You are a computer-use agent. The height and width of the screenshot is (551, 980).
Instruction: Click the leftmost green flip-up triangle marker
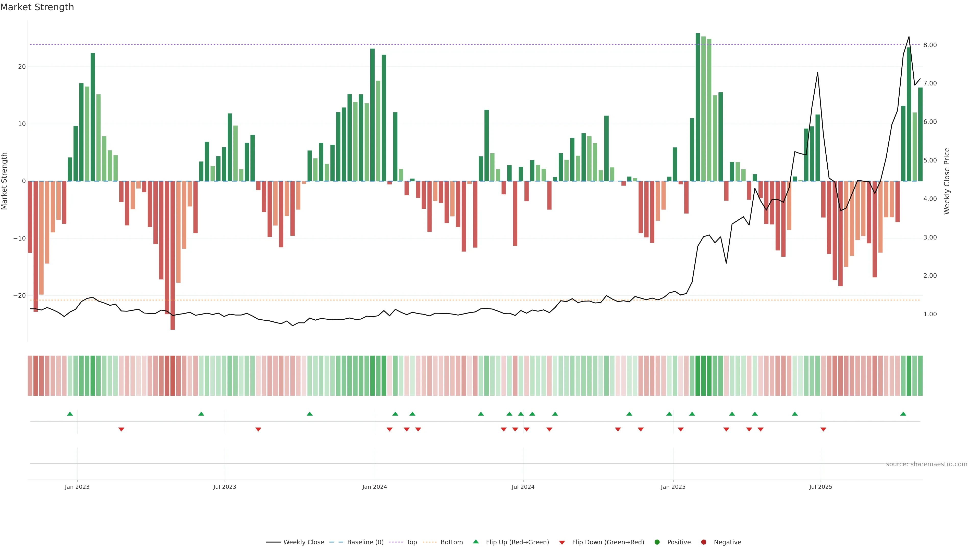(x=70, y=414)
